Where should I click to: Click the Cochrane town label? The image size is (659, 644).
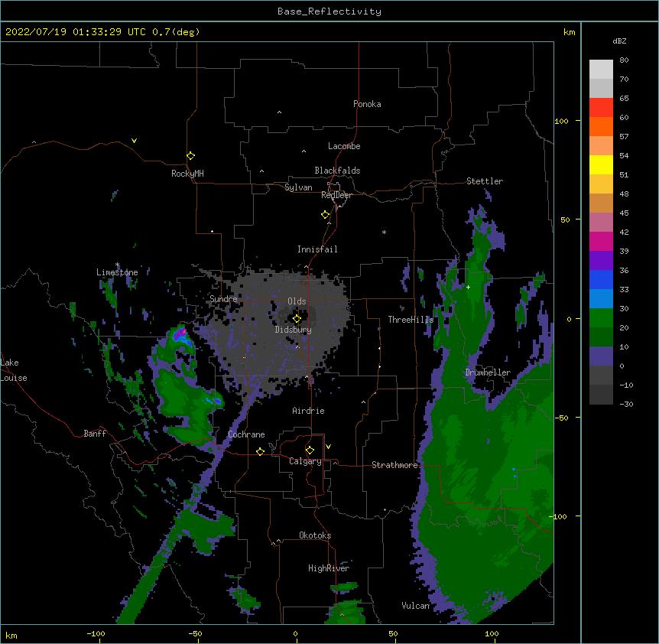[x=246, y=434]
